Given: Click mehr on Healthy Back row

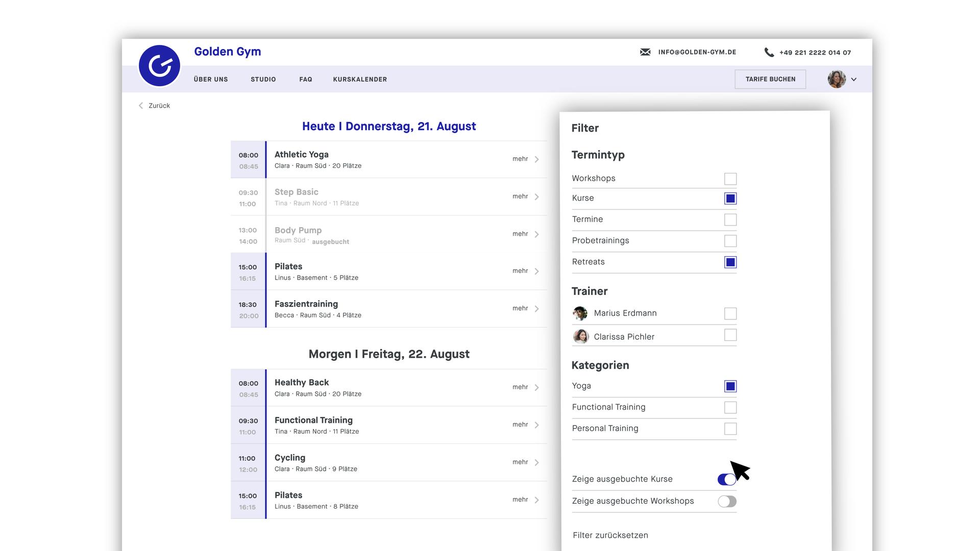Looking at the screenshot, I should [x=520, y=387].
